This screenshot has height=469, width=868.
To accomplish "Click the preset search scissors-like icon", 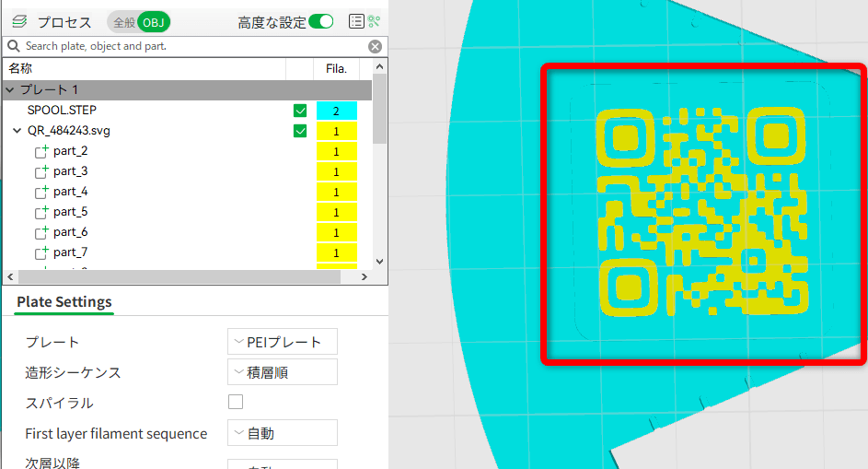I will (375, 21).
